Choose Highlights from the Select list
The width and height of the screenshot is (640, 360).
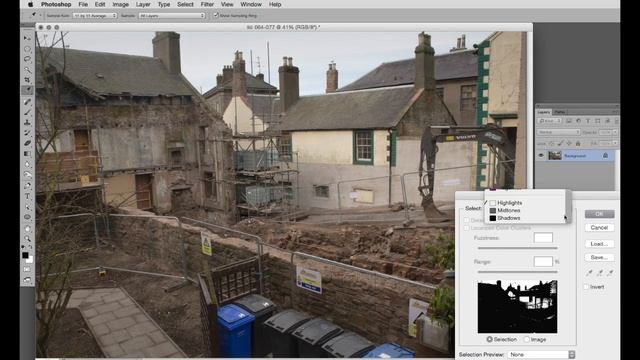[x=509, y=203]
